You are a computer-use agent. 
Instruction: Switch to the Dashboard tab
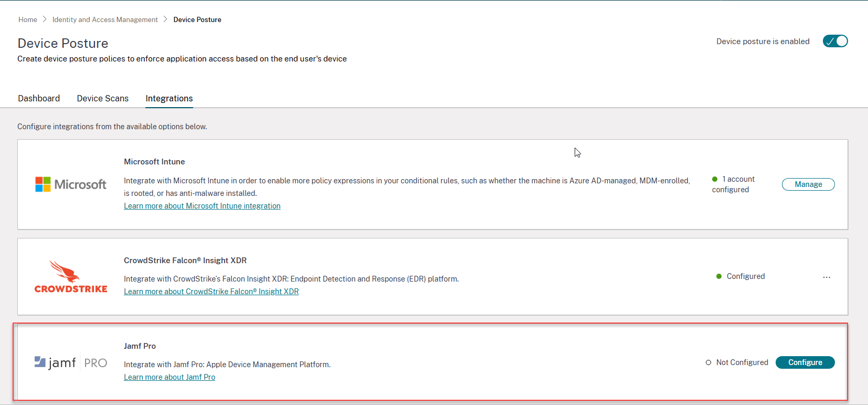(39, 98)
